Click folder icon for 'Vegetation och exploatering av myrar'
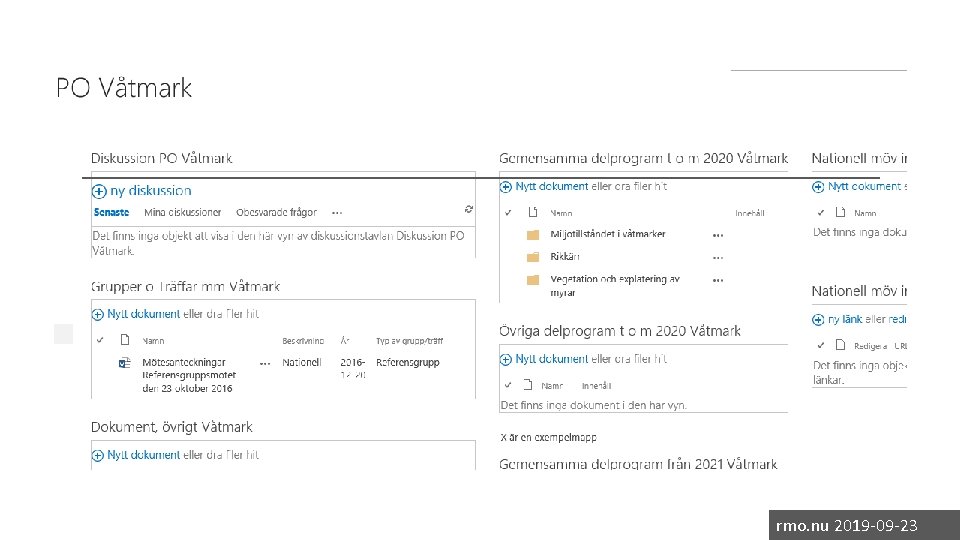This screenshot has height=540, width=960. pos(533,280)
